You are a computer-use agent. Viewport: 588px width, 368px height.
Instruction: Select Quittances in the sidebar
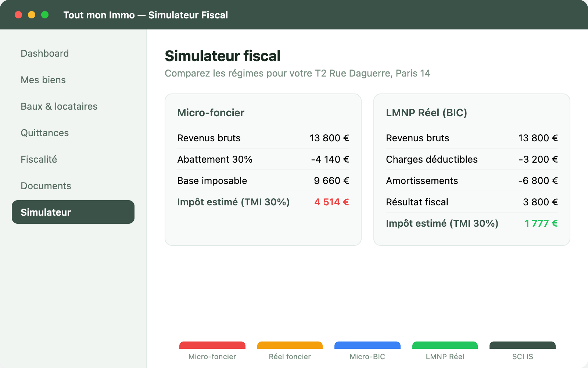pos(73,133)
